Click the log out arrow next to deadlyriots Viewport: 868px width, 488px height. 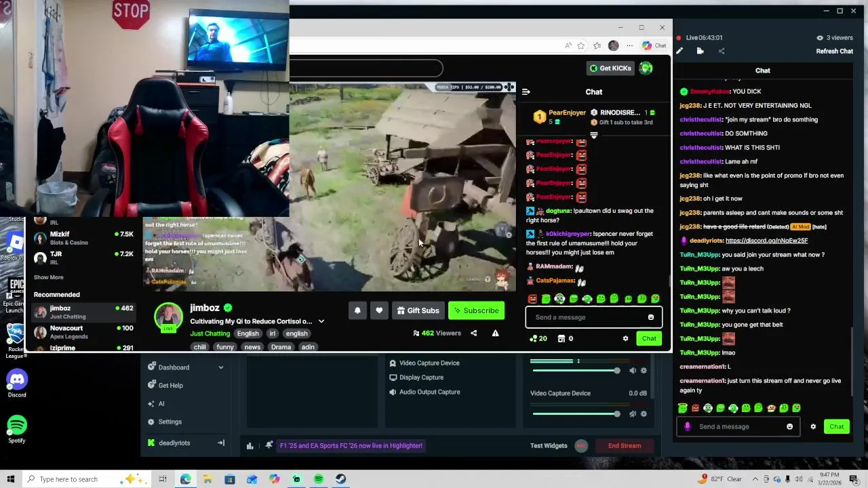[x=220, y=443]
